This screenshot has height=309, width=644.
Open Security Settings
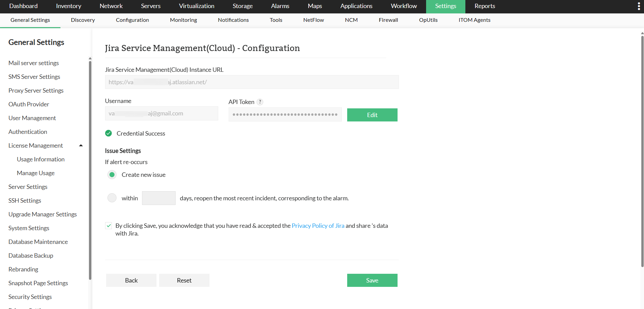coord(30,297)
